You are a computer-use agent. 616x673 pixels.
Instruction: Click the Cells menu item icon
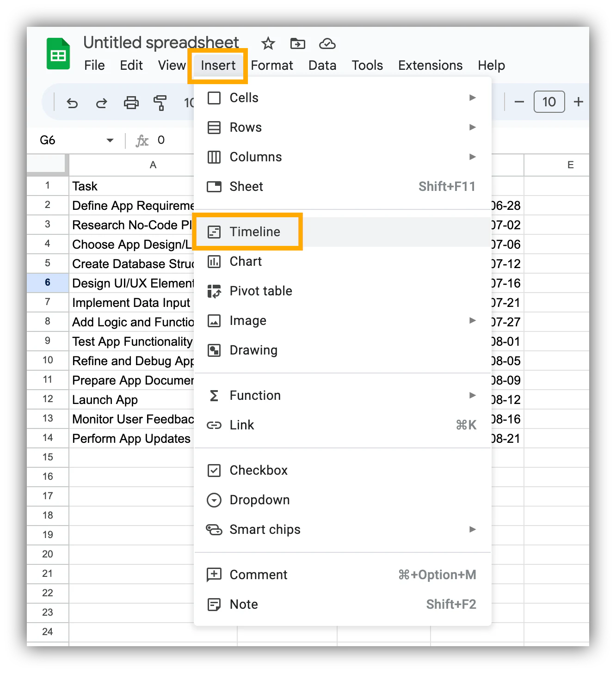214,98
